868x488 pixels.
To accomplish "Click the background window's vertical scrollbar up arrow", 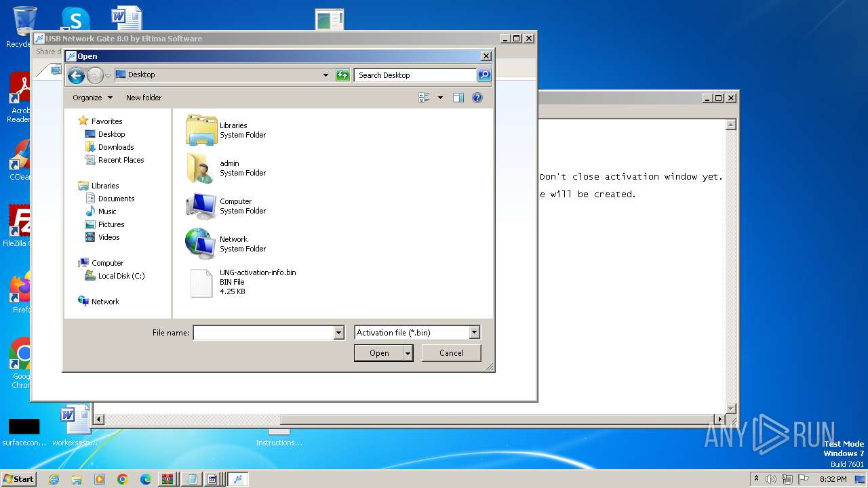I will [731, 125].
